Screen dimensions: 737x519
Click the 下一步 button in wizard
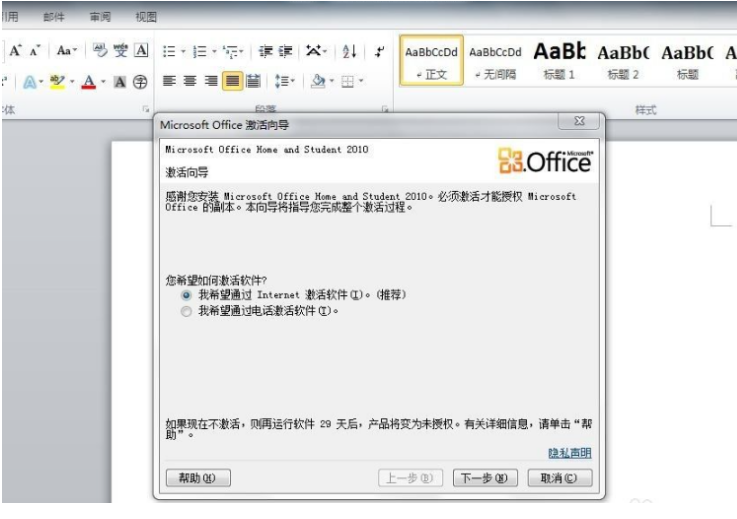[x=485, y=478]
